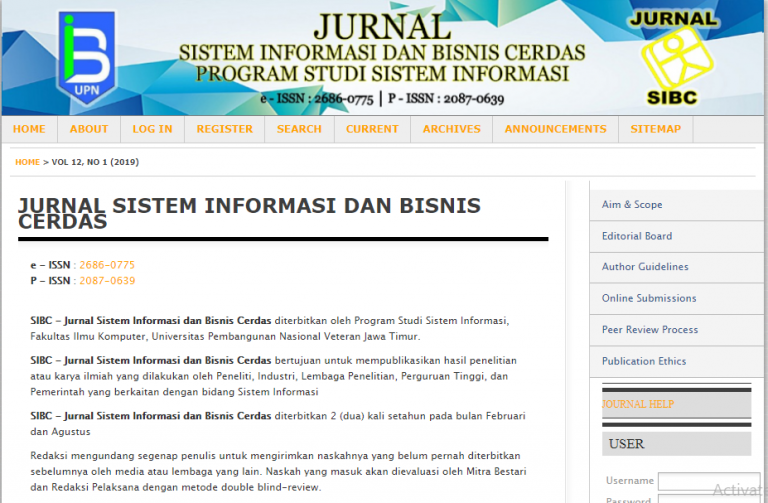The height and width of the screenshot is (503, 768).
Task: Click the blue UPN logo in header
Action: pyautogui.click(x=85, y=58)
